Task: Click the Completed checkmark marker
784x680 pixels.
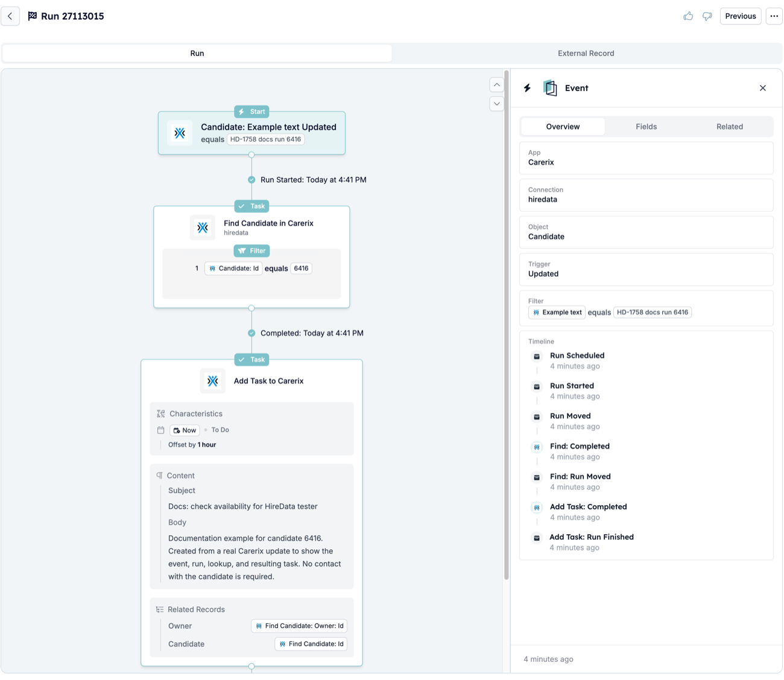Action: pyautogui.click(x=251, y=333)
